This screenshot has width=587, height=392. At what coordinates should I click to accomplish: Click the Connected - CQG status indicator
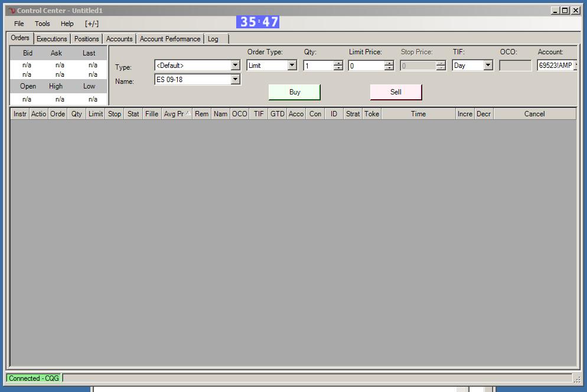pos(34,378)
